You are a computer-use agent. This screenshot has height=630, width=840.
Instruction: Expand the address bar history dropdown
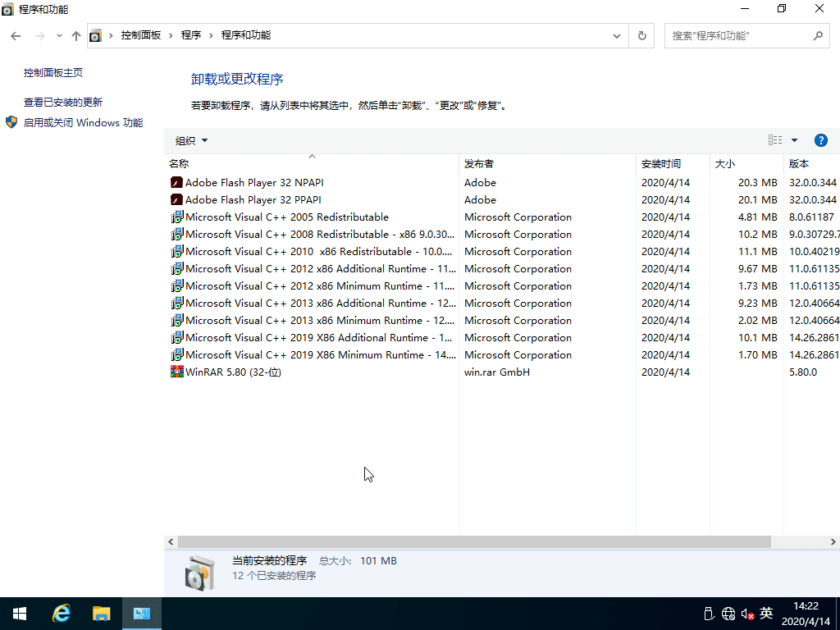pyautogui.click(x=617, y=36)
